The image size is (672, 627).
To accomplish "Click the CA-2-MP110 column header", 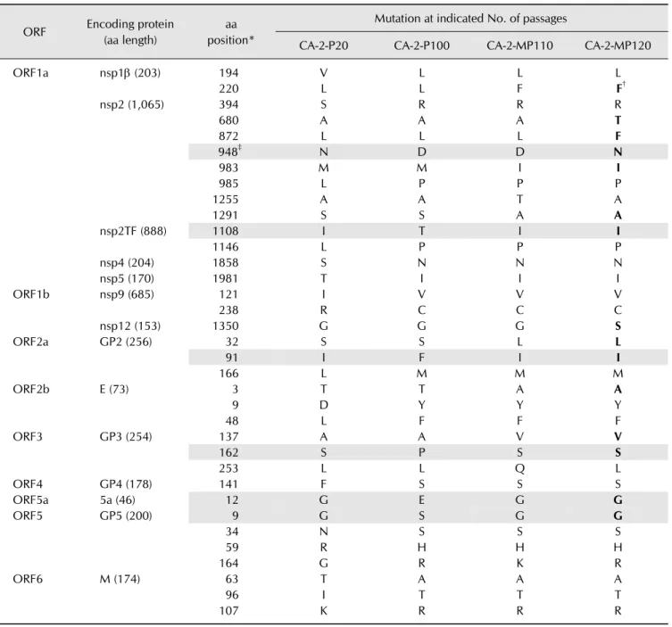I will coord(520,45).
